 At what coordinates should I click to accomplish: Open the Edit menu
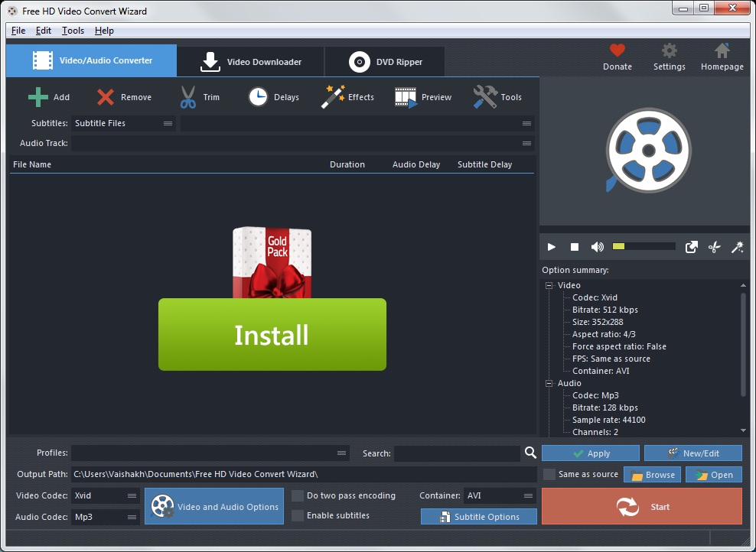click(44, 31)
